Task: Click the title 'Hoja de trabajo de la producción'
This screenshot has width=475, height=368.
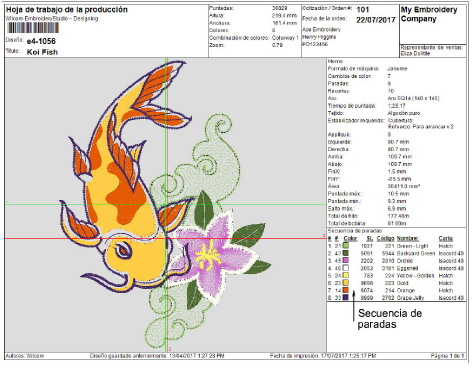Action: (x=67, y=10)
